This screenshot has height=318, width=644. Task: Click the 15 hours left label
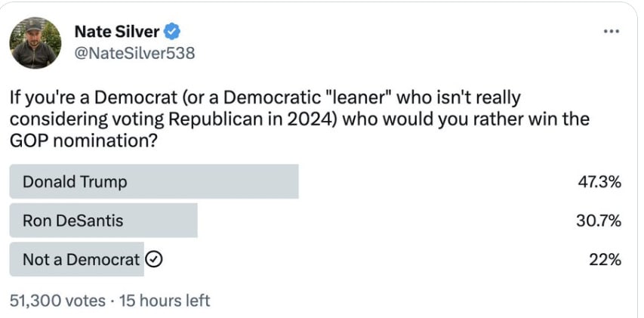pos(164,301)
